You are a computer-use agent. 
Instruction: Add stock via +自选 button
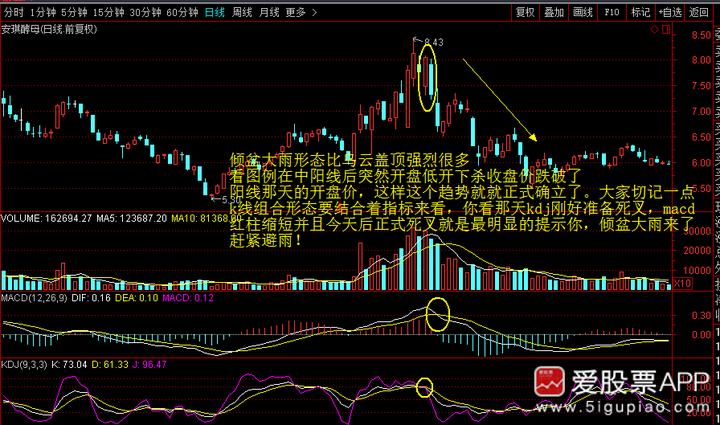pos(670,12)
